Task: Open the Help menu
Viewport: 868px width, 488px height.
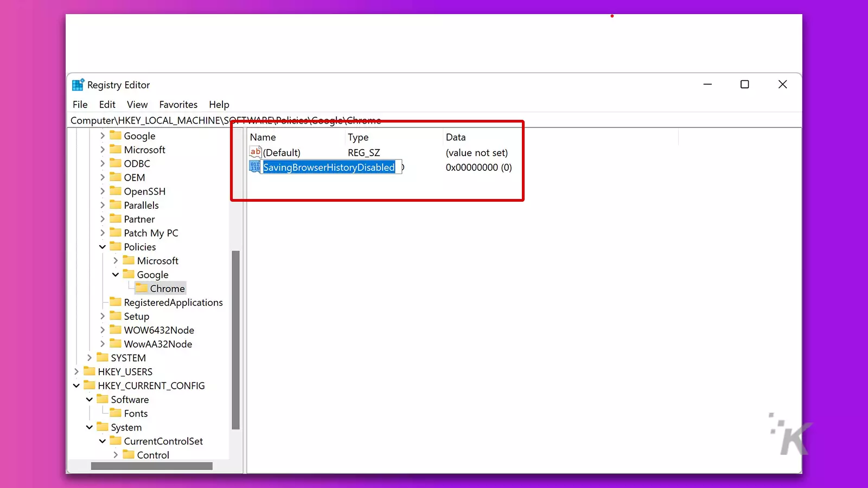Action: point(219,105)
